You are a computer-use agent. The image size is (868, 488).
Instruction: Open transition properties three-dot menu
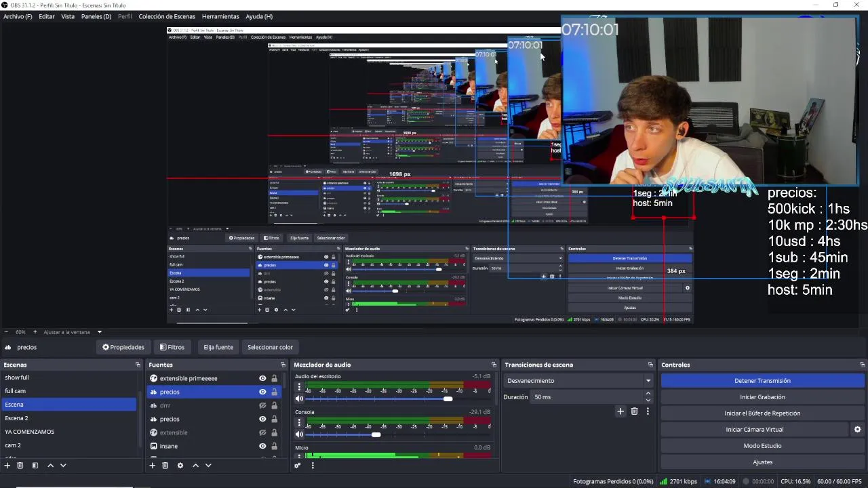tap(648, 411)
